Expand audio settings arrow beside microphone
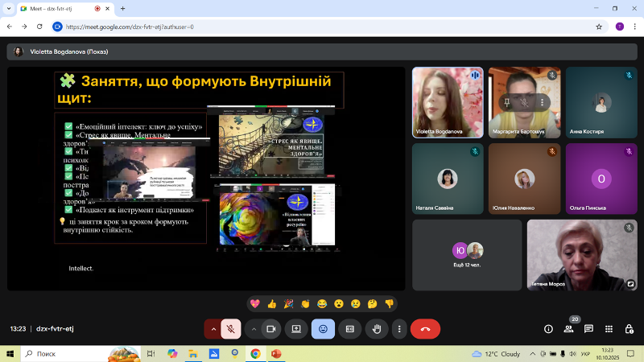 pyautogui.click(x=213, y=328)
